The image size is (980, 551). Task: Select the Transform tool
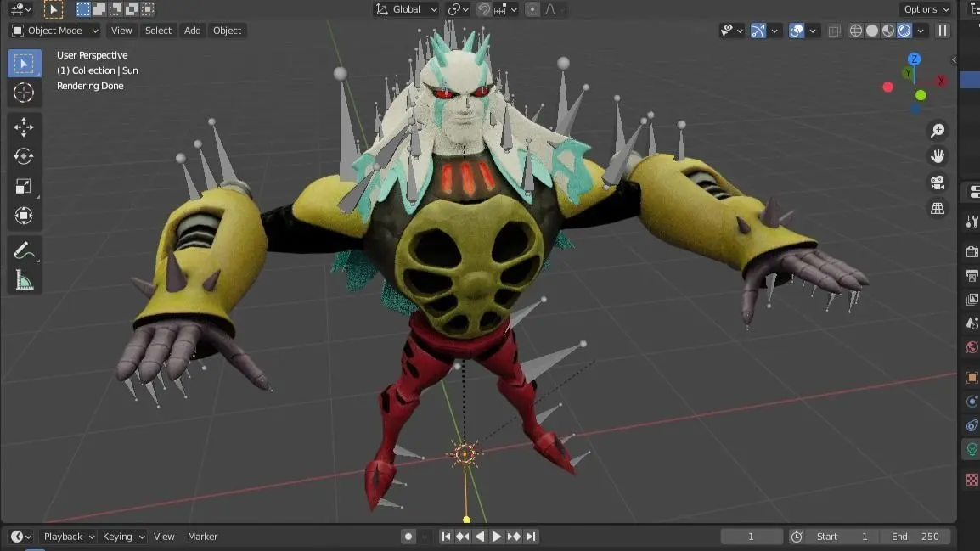point(24,216)
